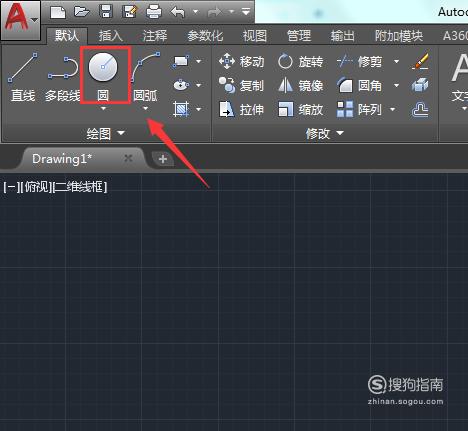Close the Drawing1* file tab
Viewport: 468px width, 431px height.
tap(128, 158)
